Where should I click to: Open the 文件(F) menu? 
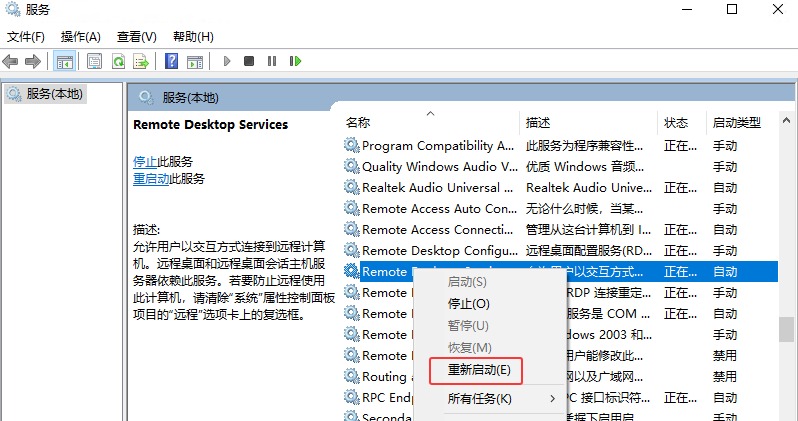point(26,37)
